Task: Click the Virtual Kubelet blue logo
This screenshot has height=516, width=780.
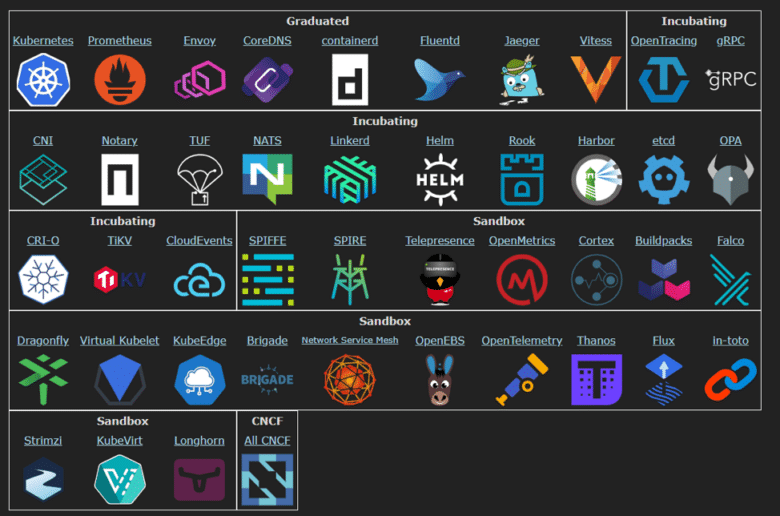Action: [x=120, y=379]
